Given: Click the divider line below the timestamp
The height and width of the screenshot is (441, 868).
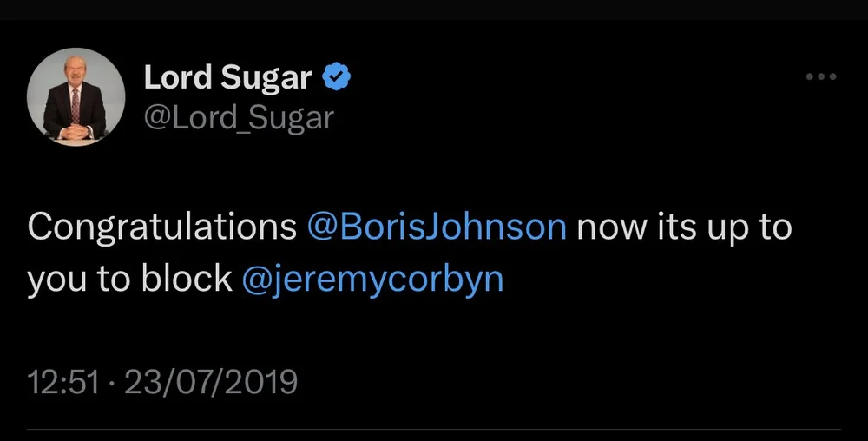Looking at the screenshot, I should tap(434, 428).
